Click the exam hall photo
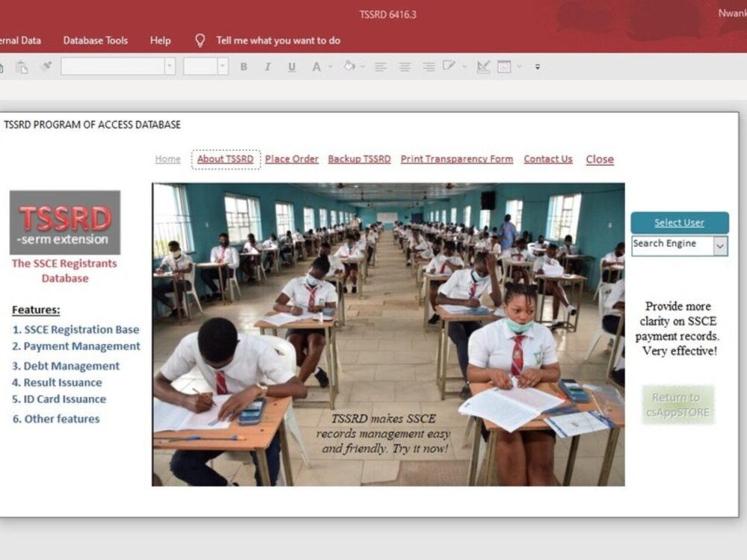747x560 pixels. (388, 335)
